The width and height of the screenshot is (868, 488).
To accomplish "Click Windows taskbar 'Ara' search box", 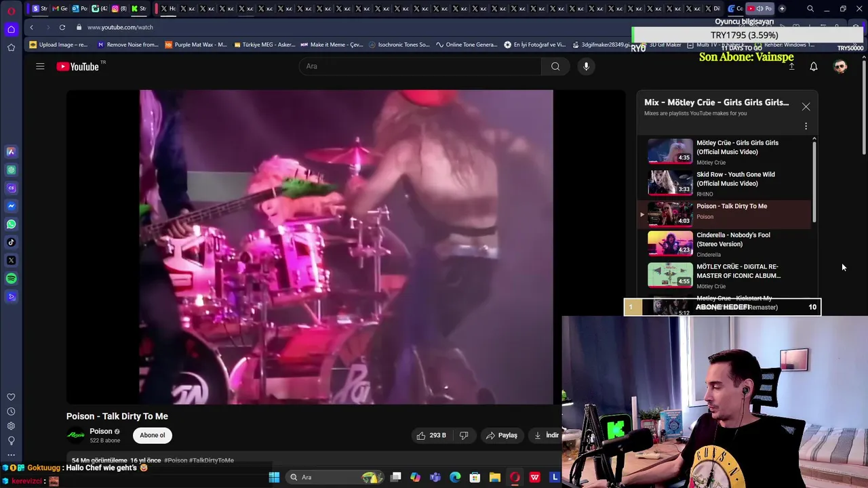I will [336, 477].
